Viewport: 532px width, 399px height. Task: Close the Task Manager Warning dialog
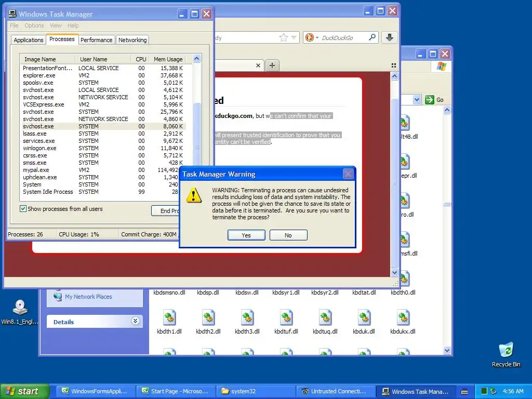coord(348,174)
